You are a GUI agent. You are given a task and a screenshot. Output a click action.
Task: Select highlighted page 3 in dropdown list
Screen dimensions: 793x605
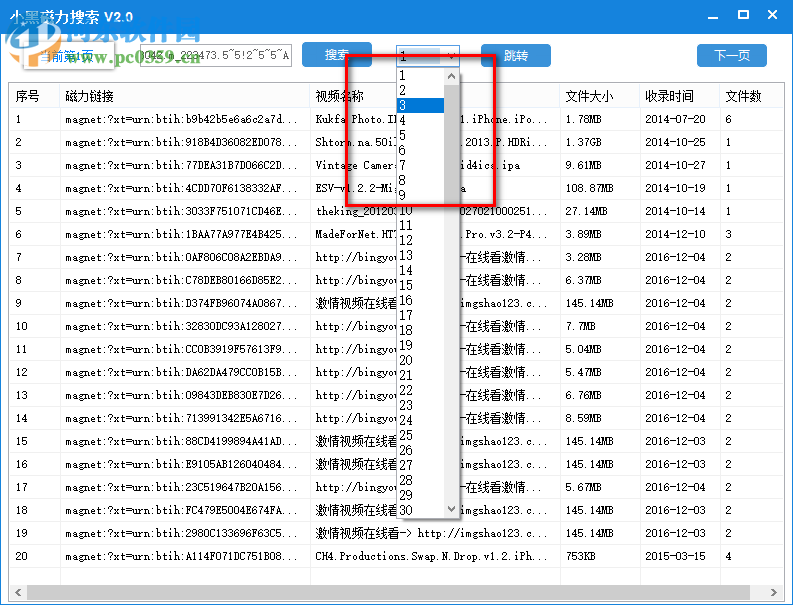[420, 105]
